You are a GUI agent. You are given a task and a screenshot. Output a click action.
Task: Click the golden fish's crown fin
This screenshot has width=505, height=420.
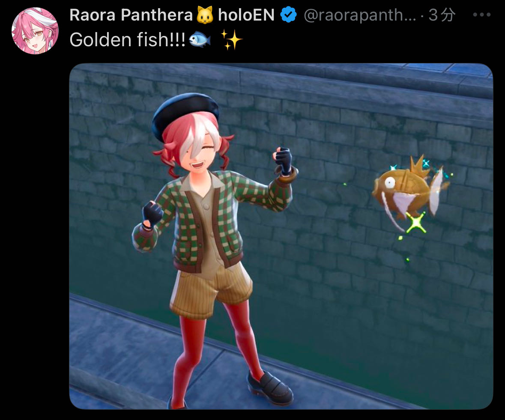pos(419,167)
